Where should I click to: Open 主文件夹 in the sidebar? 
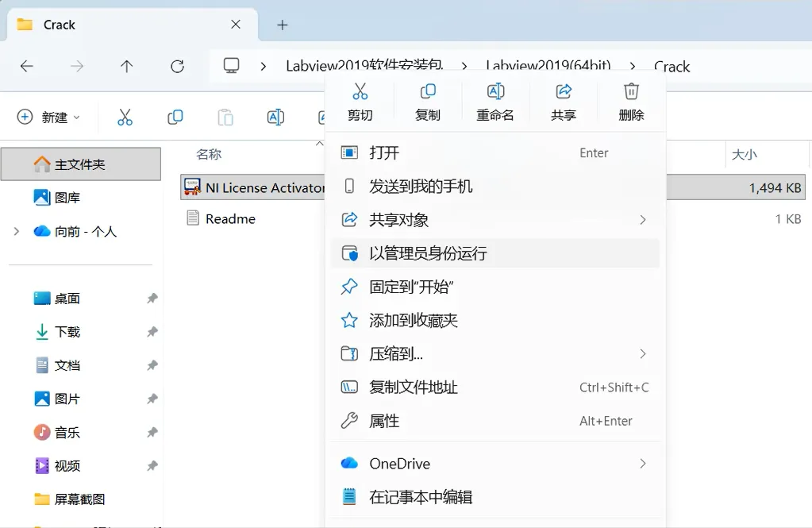[81, 164]
